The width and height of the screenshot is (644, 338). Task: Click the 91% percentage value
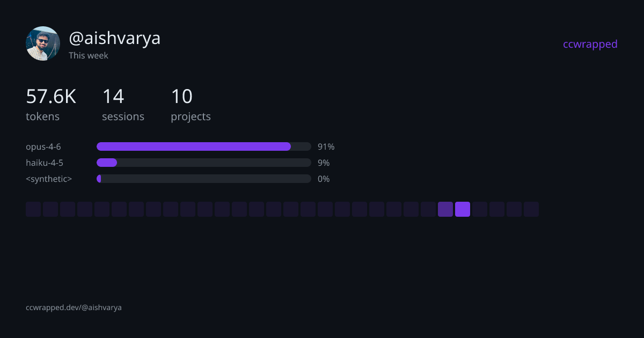326,146
